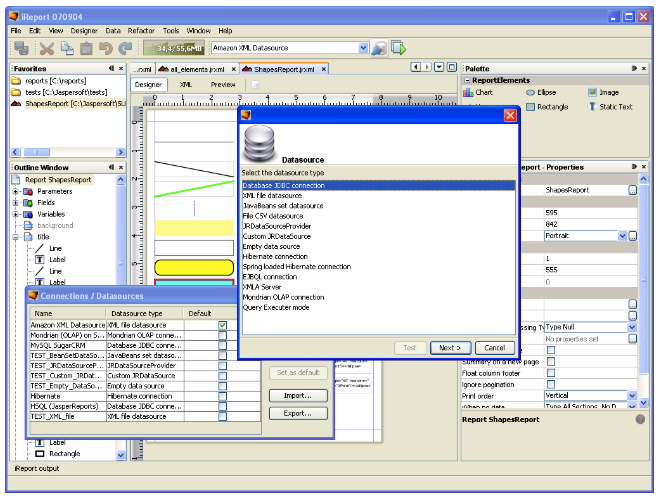Viewport: 658px width, 498px height.
Task: Check Default box for Mondrian (OLAP) row
Action: 222,335
